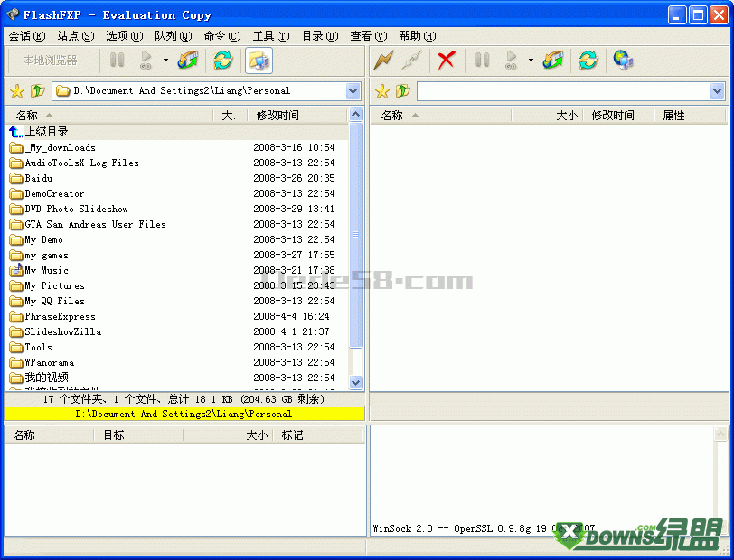The width and height of the screenshot is (734, 560).
Task: Click the right pane refresh icon
Action: point(588,61)
